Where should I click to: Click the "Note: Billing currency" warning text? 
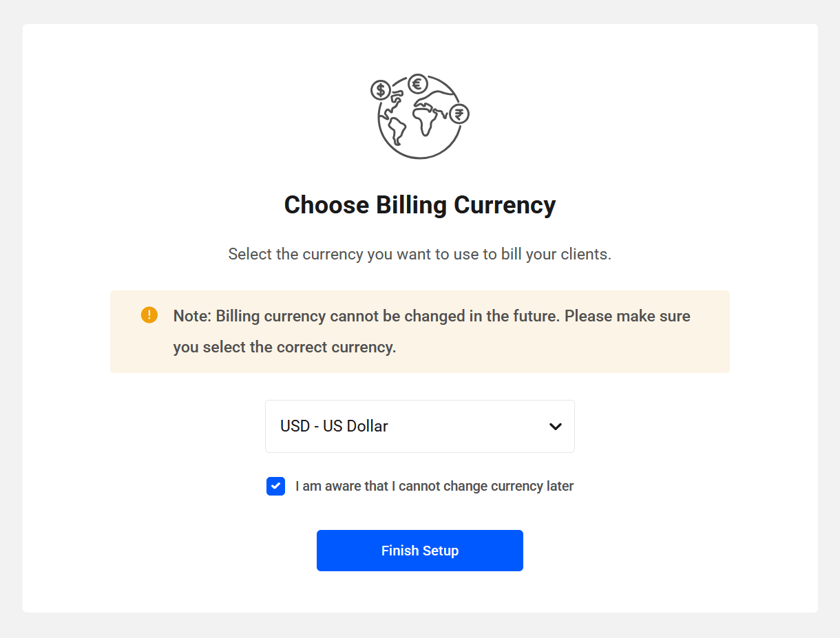(x=431, y=317)
